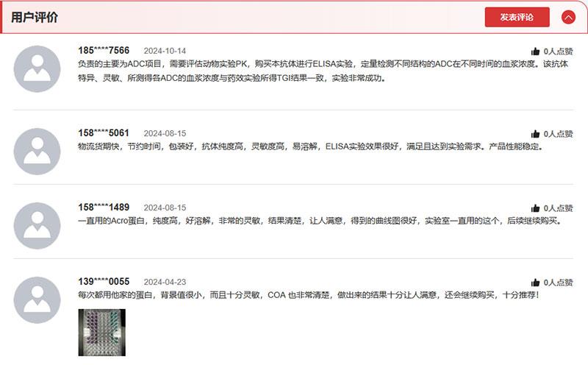Viewport: 588px width, 365px height.
Task: Select the username 185****7566
Action: click(x=104, y=50)
